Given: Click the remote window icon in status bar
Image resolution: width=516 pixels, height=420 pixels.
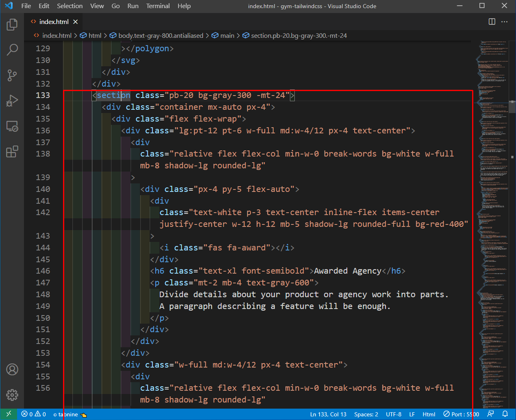Looking at the screenshot, I should (9, 414).
